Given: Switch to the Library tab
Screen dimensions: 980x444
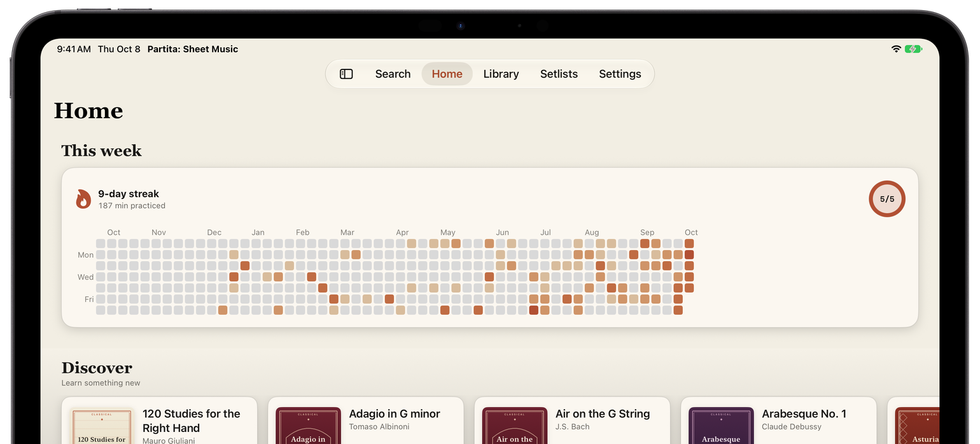Looking at the screenshot, I should [x=501, y=74].
